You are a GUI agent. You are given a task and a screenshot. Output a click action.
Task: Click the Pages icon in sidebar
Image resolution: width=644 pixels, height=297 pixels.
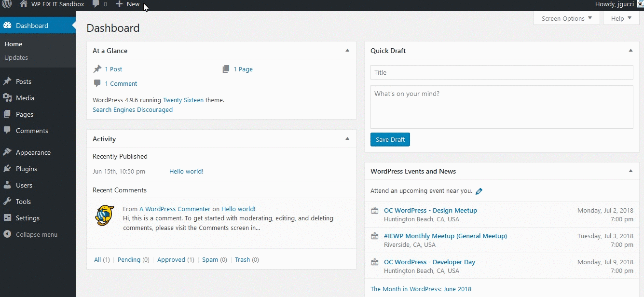pos(7,114)
